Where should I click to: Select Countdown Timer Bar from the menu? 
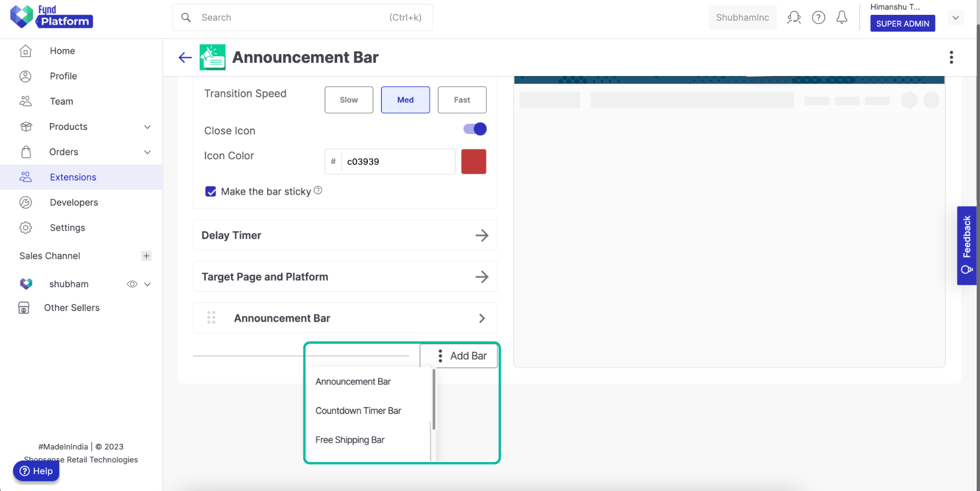point(358,410)
